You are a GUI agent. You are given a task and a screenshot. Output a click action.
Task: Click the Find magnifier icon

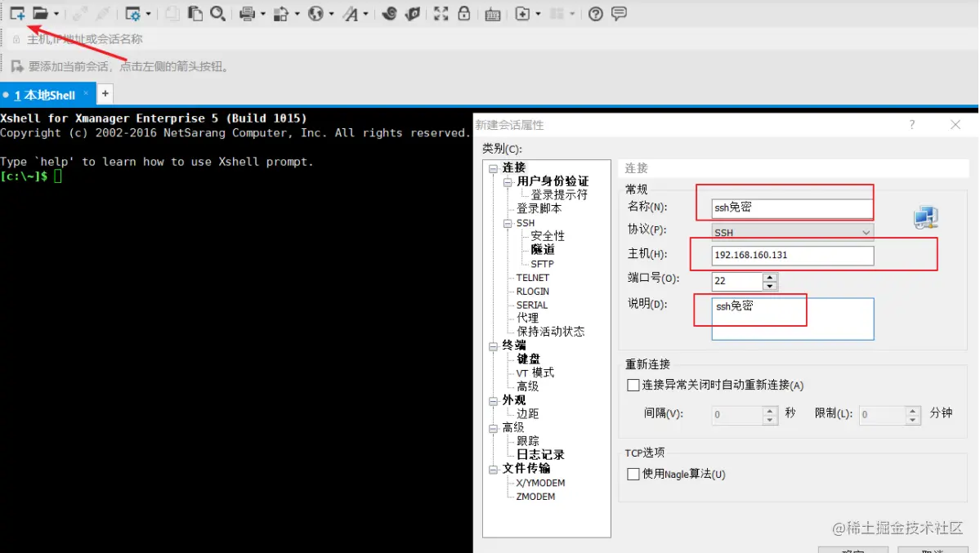click(x=217, y=14)
